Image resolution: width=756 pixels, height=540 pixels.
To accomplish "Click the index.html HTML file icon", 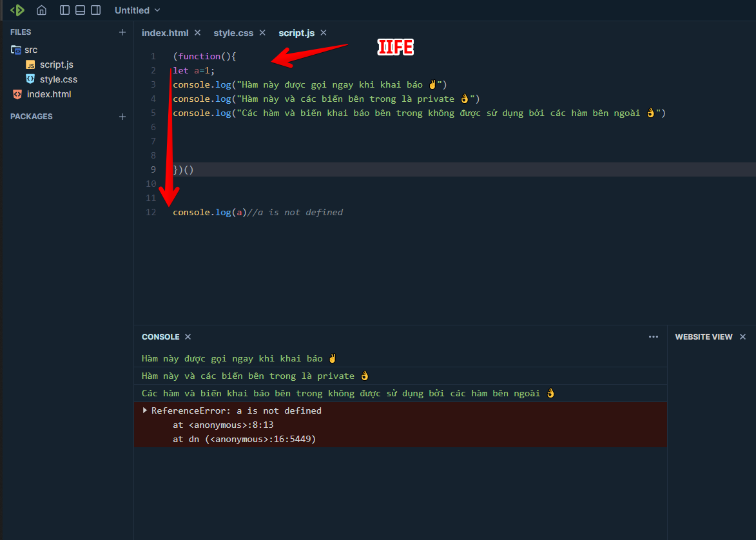I will click(17, 93).
